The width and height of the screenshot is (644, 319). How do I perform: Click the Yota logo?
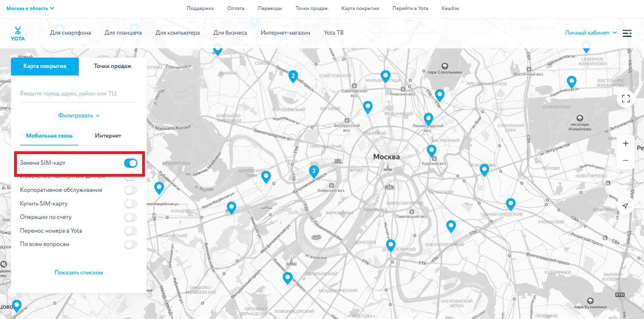18,33
